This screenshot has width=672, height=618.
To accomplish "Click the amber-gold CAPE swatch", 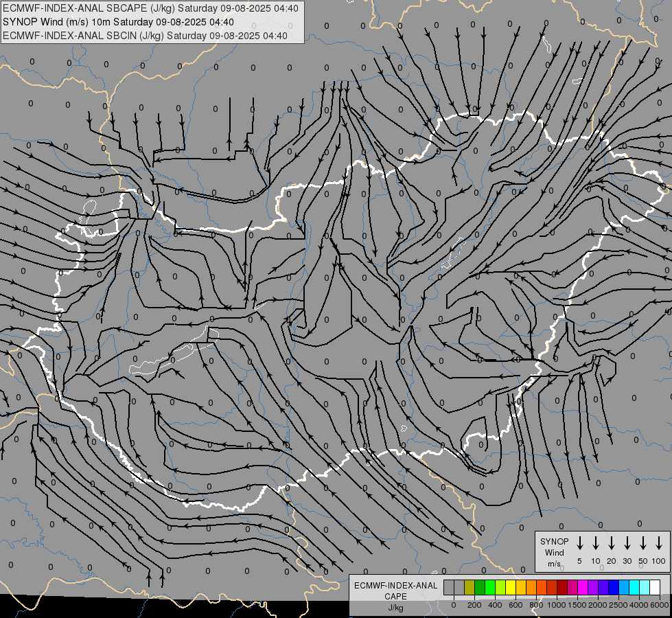I will [x=521, y=587].
